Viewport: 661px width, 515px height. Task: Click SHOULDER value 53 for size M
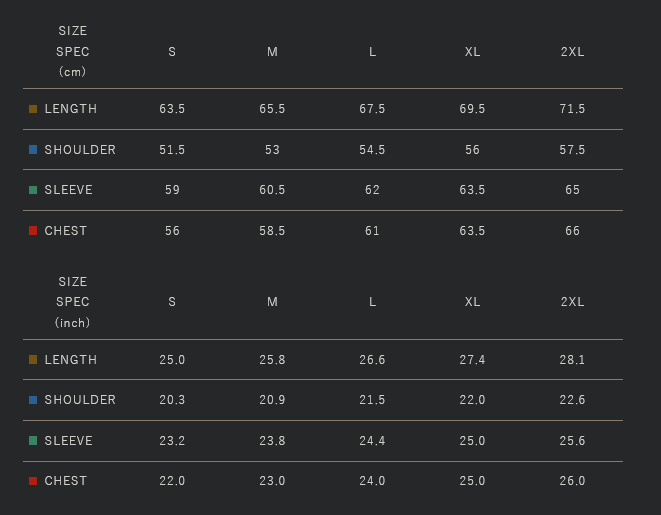point(272,150)
